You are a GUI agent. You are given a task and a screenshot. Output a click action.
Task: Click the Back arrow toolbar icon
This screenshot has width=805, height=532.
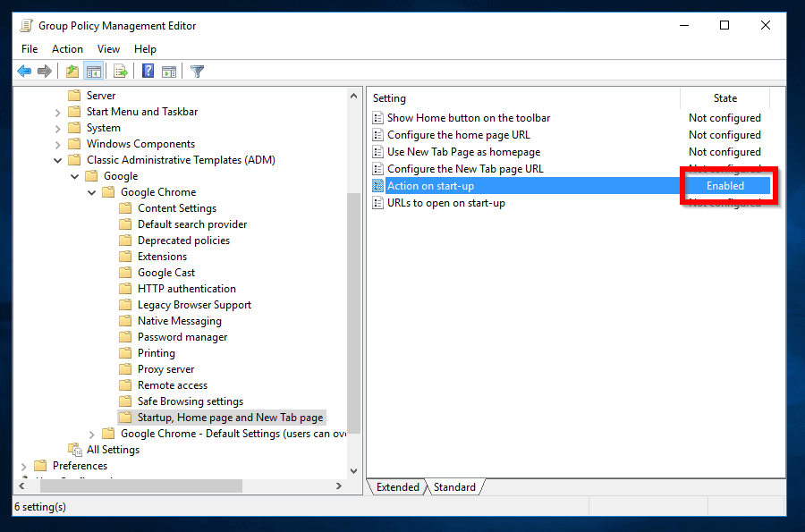24,72
